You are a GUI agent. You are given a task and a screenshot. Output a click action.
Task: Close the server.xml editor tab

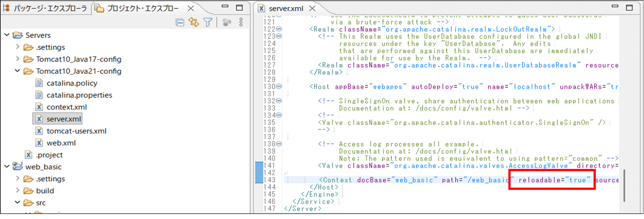(312, 8)
